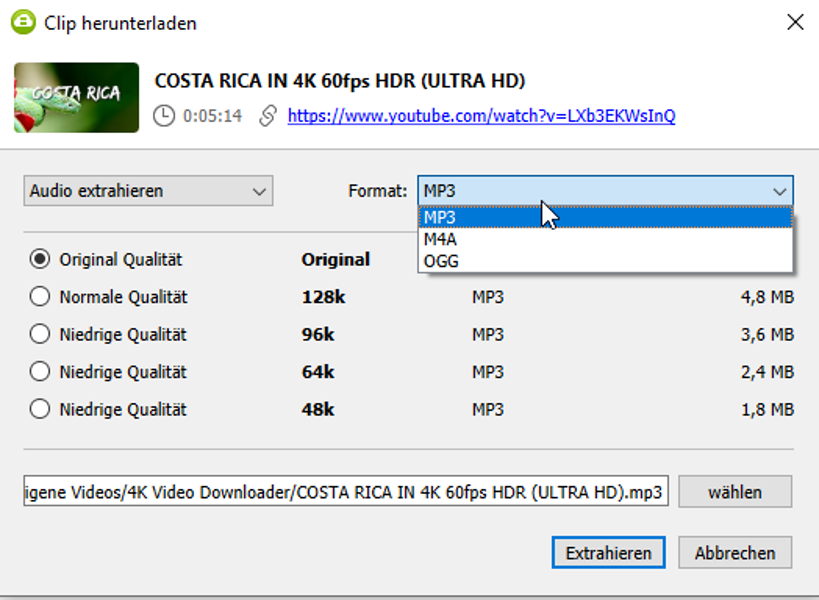
Task: Select Normale Qualität 128k radio button
Action: pos(40,297)
